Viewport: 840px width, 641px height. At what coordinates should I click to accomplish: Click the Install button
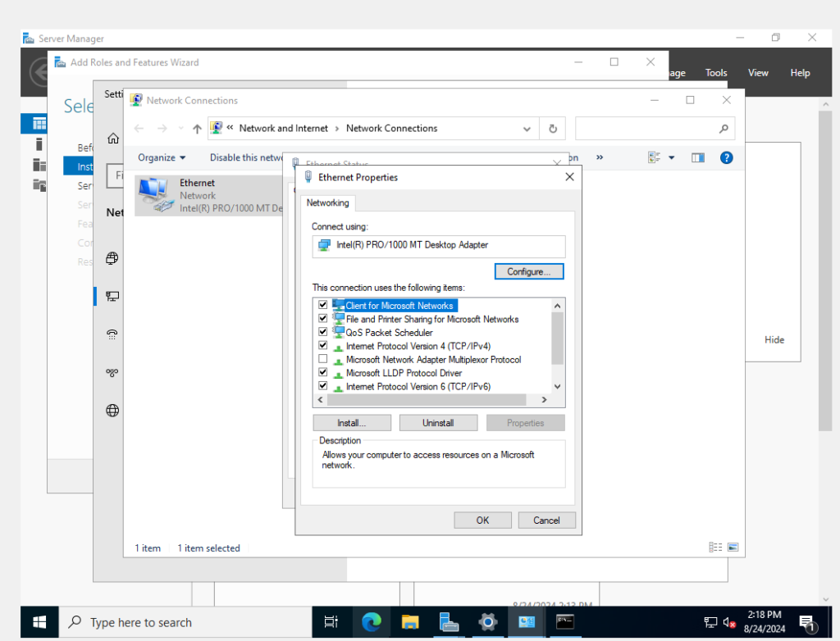(x=352, y=423)
